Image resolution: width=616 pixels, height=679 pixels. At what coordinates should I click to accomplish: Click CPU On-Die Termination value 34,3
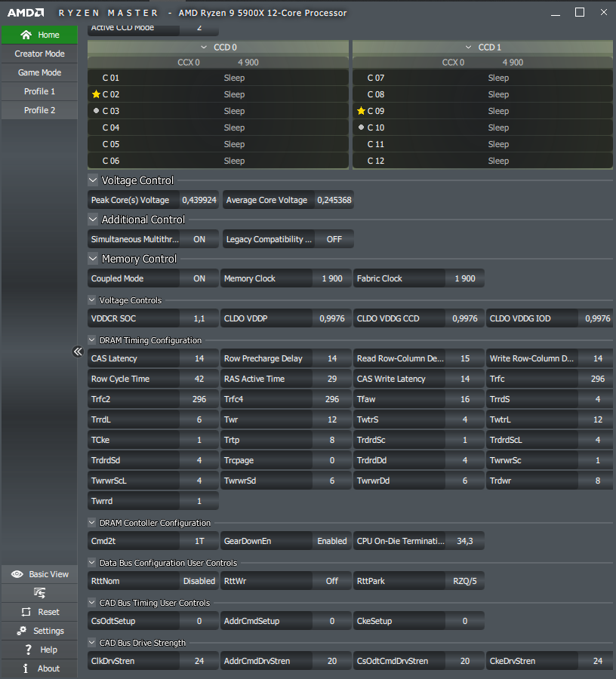[465, 541]
